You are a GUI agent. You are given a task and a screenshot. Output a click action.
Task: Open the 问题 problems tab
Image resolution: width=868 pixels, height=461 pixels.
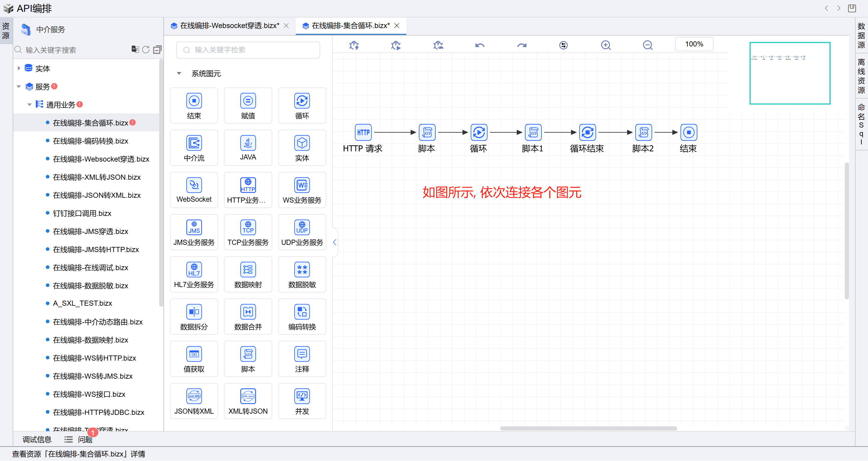[x=85, y=439]
